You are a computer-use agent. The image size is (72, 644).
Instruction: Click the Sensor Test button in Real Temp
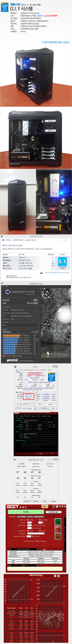click(27, 501)
